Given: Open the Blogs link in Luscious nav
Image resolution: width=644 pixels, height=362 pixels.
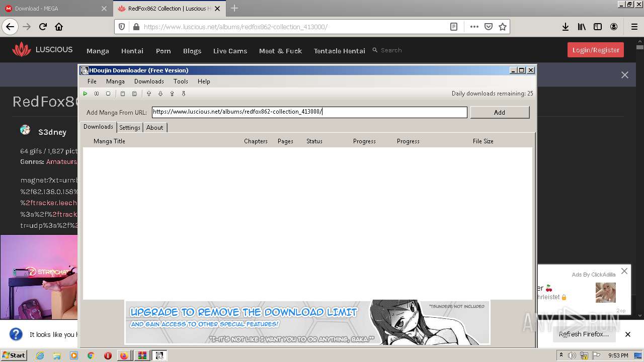Looking at the screenshot, I should pyautogui.click(x=192, y=51).
